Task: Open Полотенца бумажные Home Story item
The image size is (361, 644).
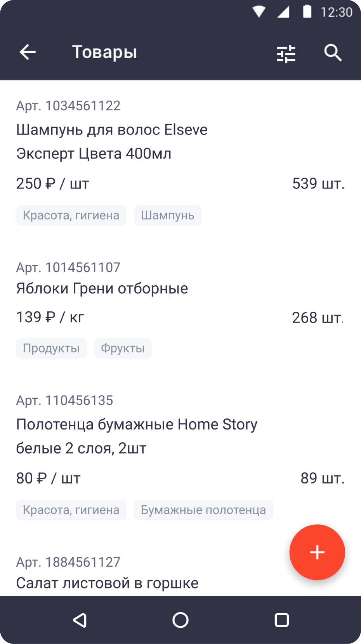Action: (137, 436)
